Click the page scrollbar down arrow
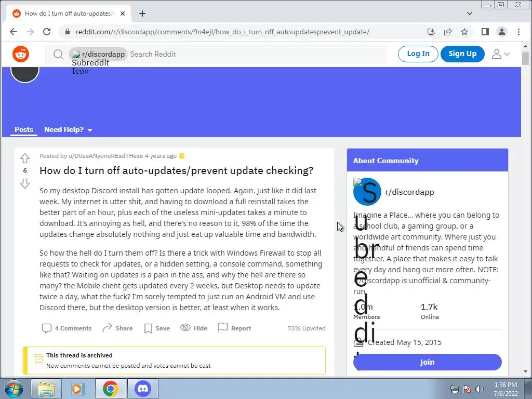Screen dimensions: 532x399 [x=525, y=371]
